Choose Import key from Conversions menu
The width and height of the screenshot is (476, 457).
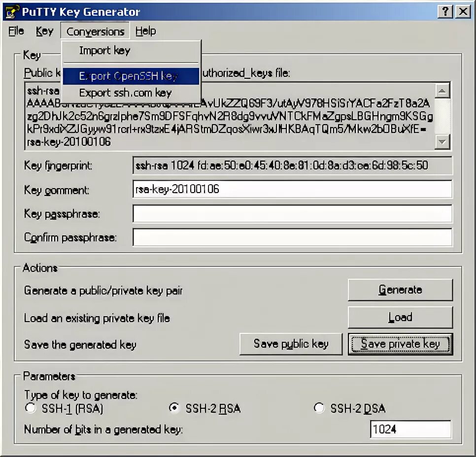pos(131,50)
